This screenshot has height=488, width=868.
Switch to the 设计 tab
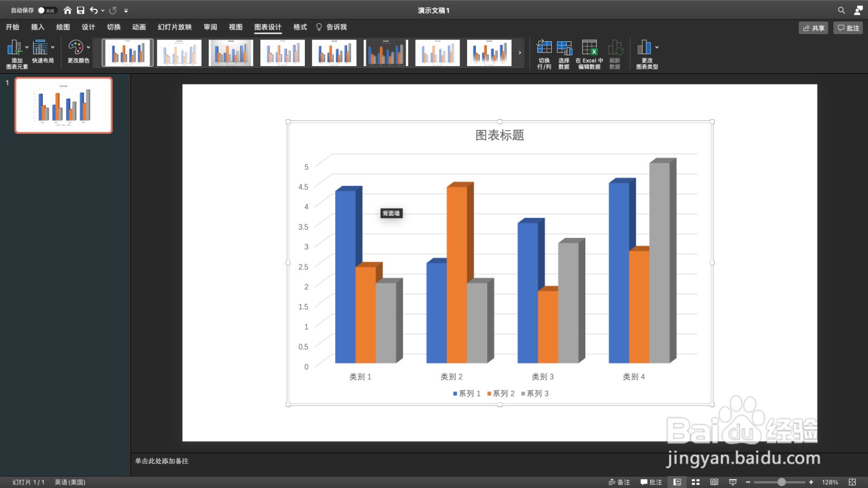88,27
